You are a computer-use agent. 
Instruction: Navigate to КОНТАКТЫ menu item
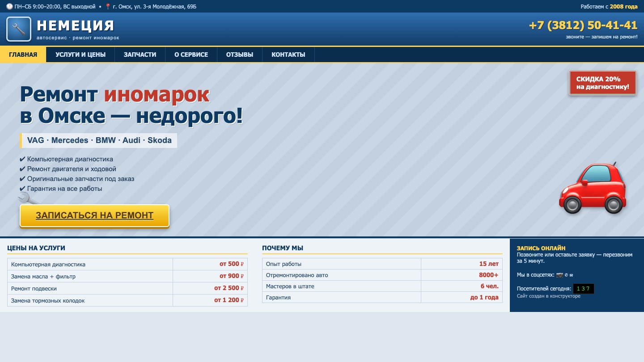click(288, 55)
